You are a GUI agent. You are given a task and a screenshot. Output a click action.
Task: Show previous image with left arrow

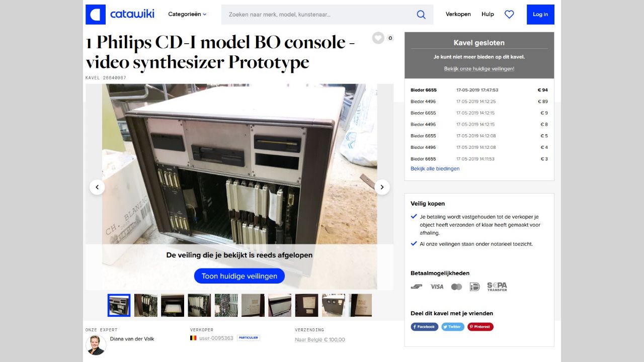coord(97,187)
